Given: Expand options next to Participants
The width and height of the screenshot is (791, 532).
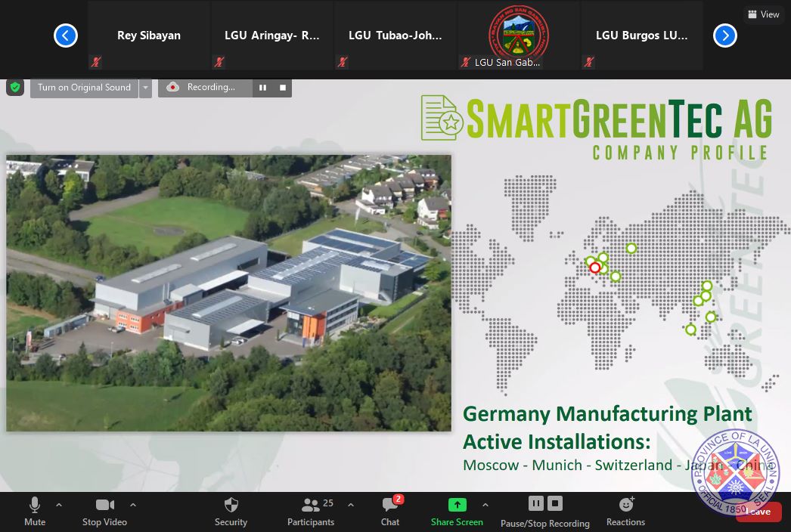Looking at the screenshot, I should [351, 505].
